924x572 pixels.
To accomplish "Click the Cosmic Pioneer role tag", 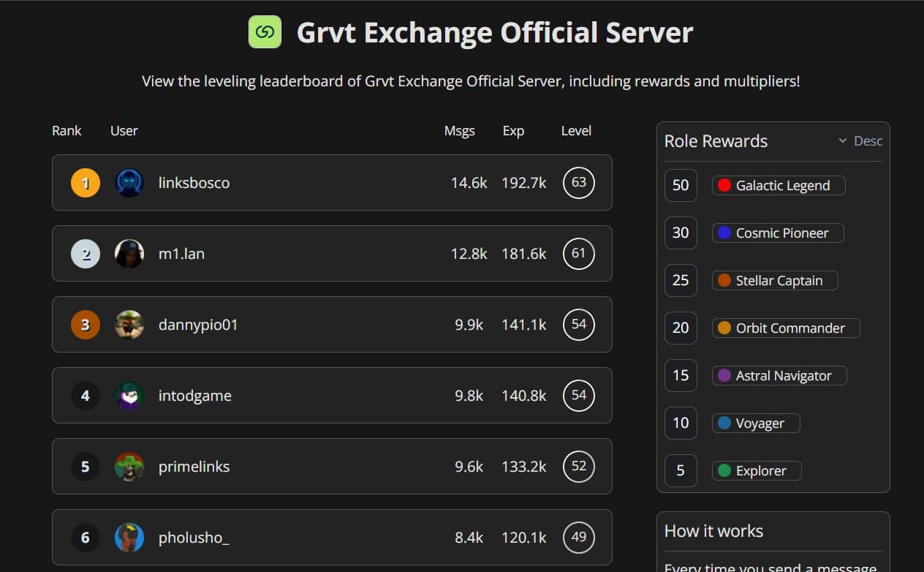I will pos(777,233).
